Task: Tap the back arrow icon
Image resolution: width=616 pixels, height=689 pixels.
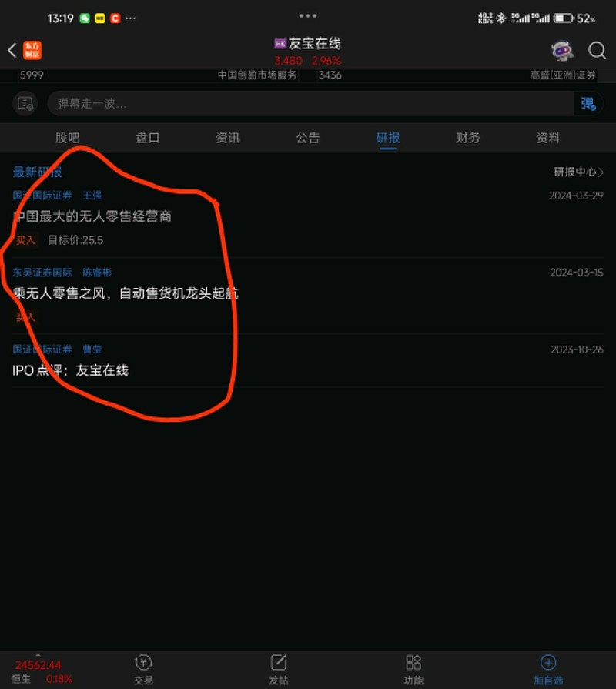Action: 12,50
